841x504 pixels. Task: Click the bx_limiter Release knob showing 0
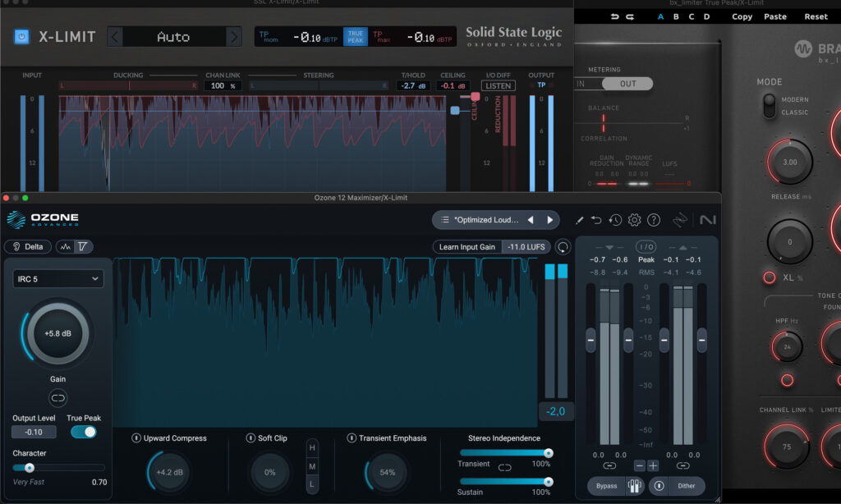click(789, 242)
